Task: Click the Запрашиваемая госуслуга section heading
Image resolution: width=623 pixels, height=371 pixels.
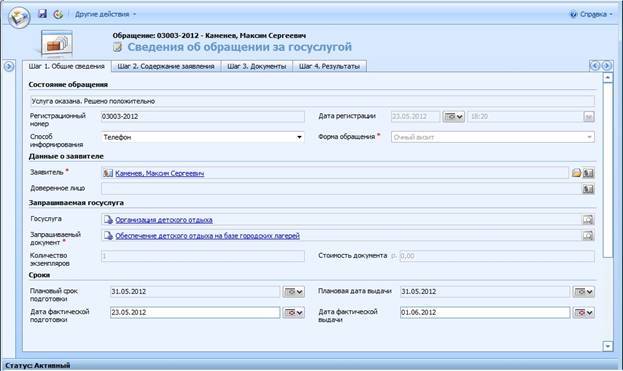Action: 76,203
